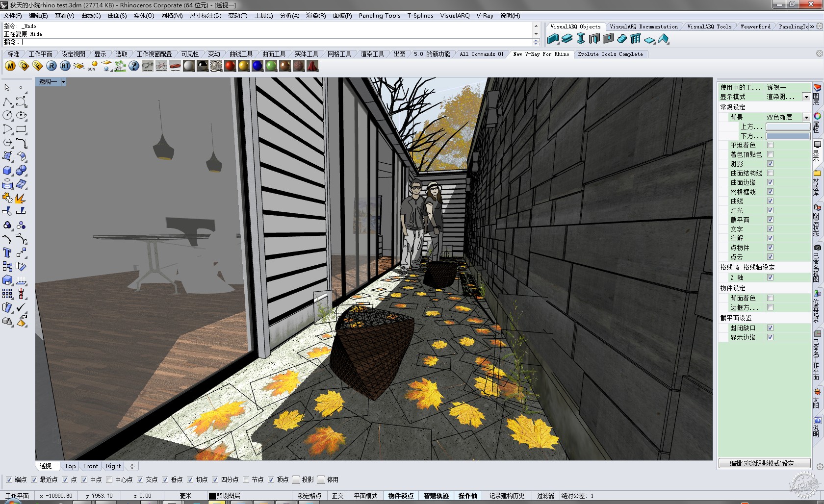
Task: Select the rectangle tool in left toolbar
Action: [x=21, y=129]
